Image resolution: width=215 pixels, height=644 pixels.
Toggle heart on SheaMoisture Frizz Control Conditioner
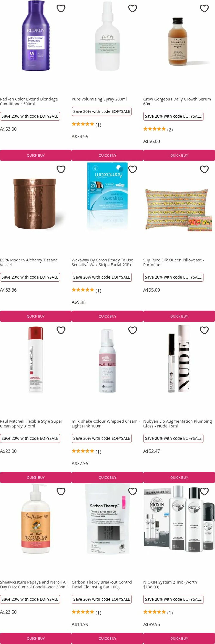[61, 492]
